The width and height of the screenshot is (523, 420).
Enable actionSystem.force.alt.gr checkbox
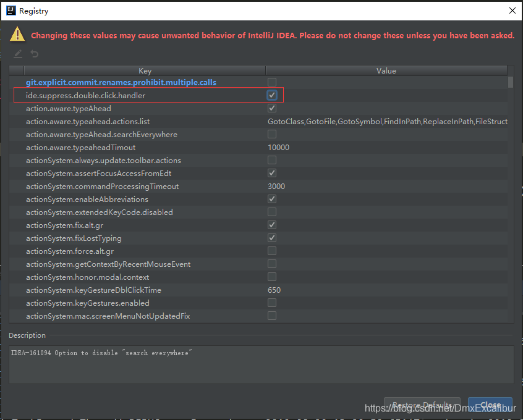click(x=272, y=251)
